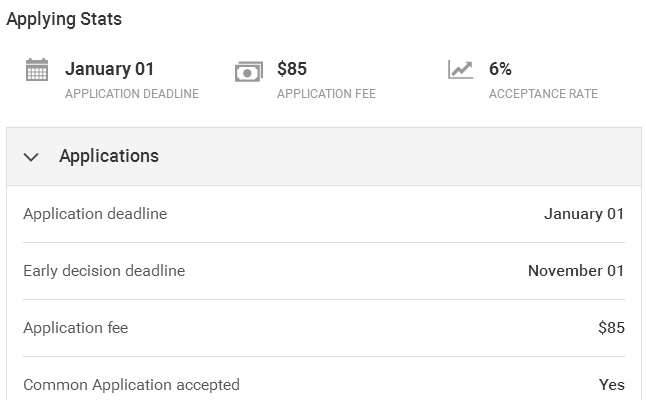The width and height of the screenshot is (646, 400).
Task: Collapse the Applications section chevron
Action: (31, 157)
